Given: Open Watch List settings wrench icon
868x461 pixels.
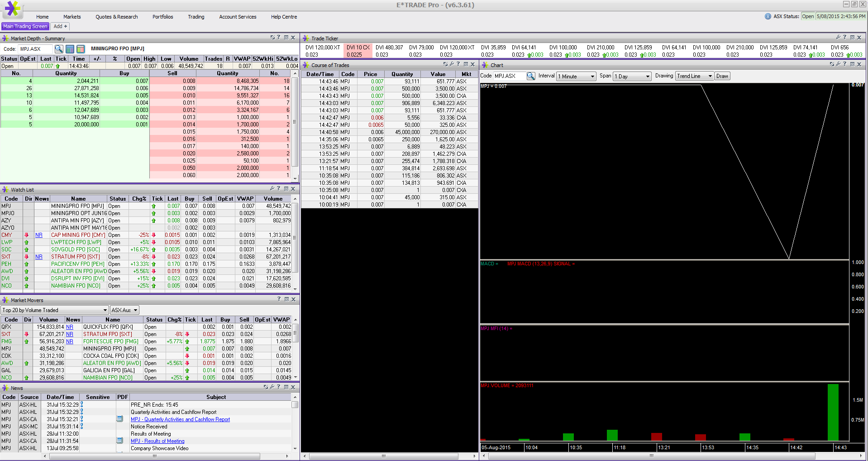Looking at the screenshot, I should click(272, 189).
